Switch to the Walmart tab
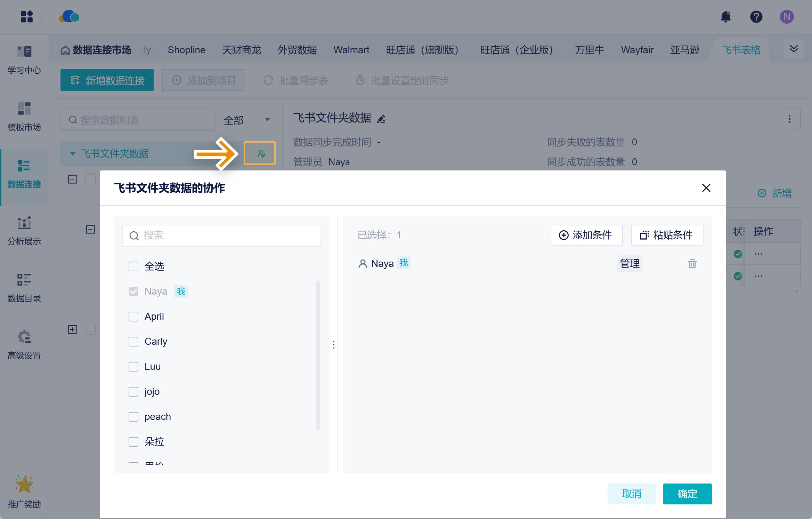This screenshot has width=812, height=519. [351, 50]
